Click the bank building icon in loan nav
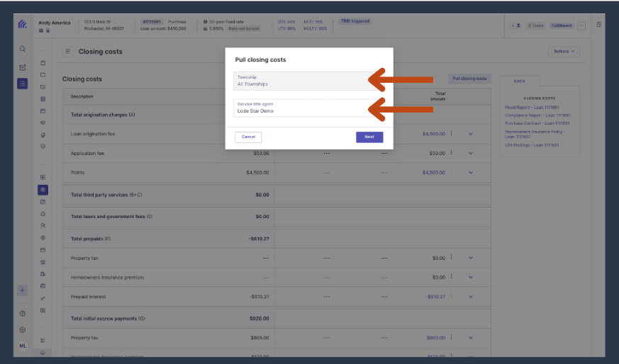 click(43, 262)
